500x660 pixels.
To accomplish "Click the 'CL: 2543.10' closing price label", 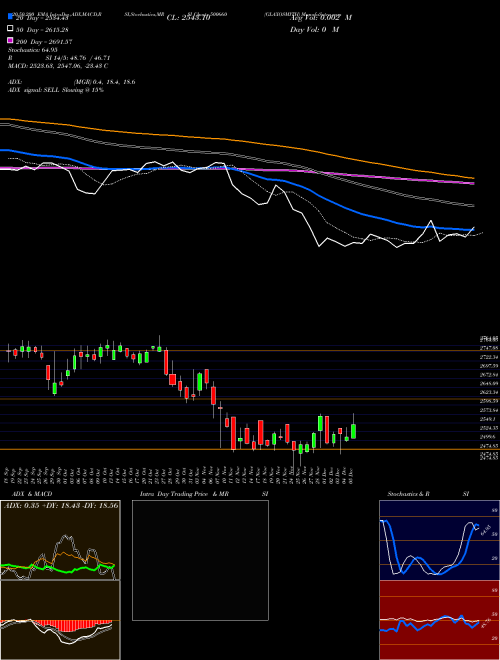I will 188,18.
